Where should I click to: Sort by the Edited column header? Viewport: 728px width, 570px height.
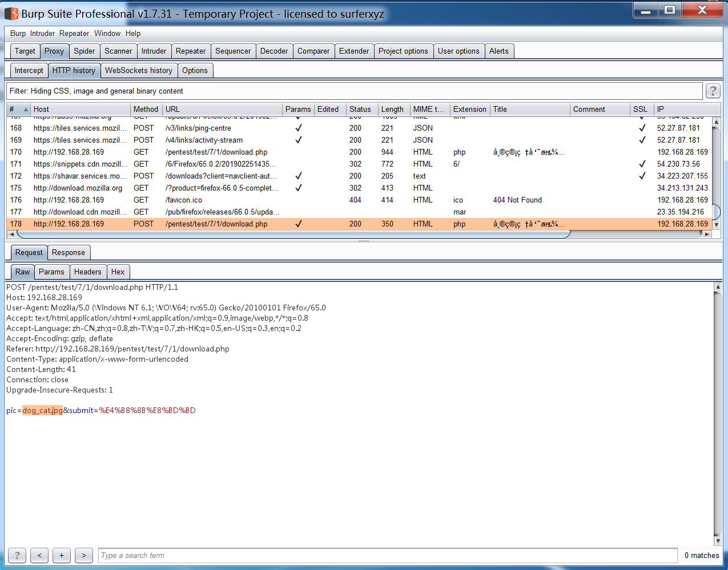pyautogui.click(x=330, y=109)
